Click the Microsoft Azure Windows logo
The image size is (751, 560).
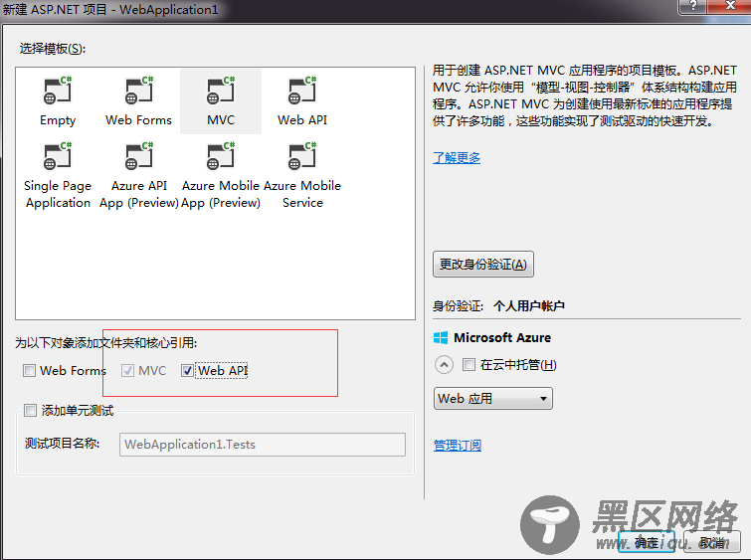[441, 338]
